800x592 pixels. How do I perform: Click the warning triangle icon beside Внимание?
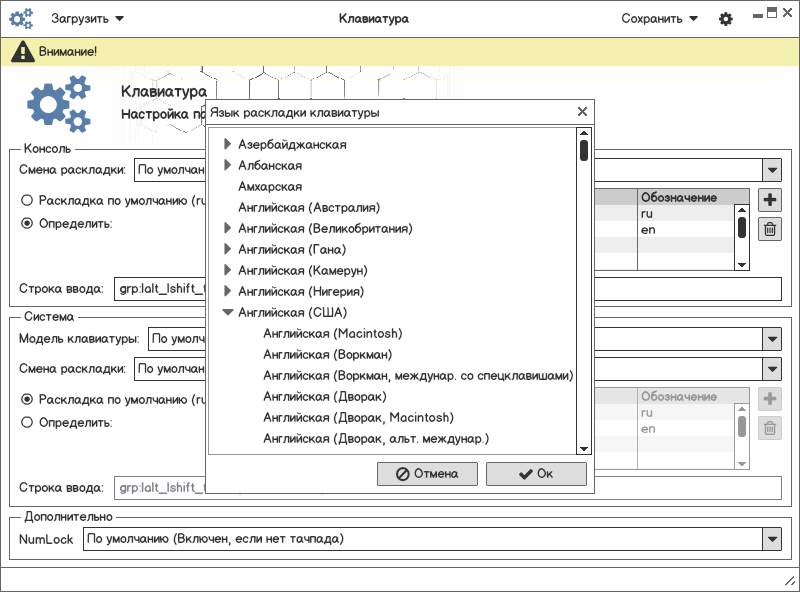click(22, 52)
